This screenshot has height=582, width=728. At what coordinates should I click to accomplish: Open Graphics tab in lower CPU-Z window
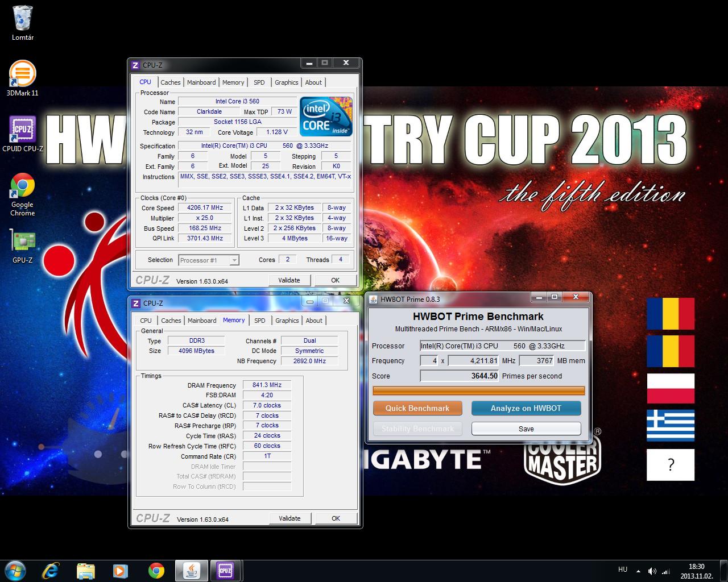[x=287, y=321]
